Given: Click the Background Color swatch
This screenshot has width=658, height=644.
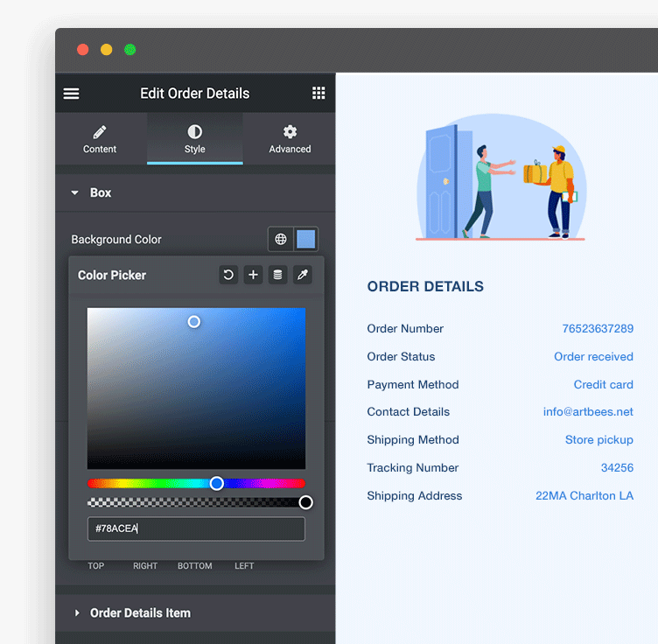Looking at the screenshot, I should coord(305,239).
